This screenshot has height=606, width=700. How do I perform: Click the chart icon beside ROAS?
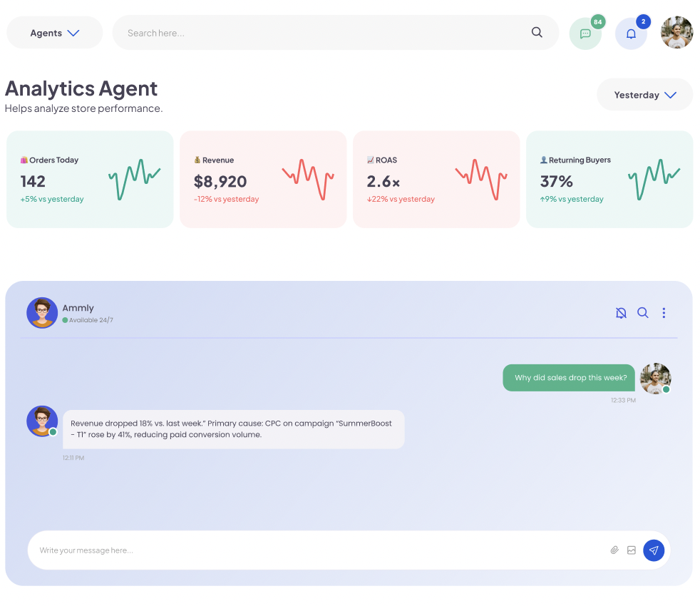[371, 160]
